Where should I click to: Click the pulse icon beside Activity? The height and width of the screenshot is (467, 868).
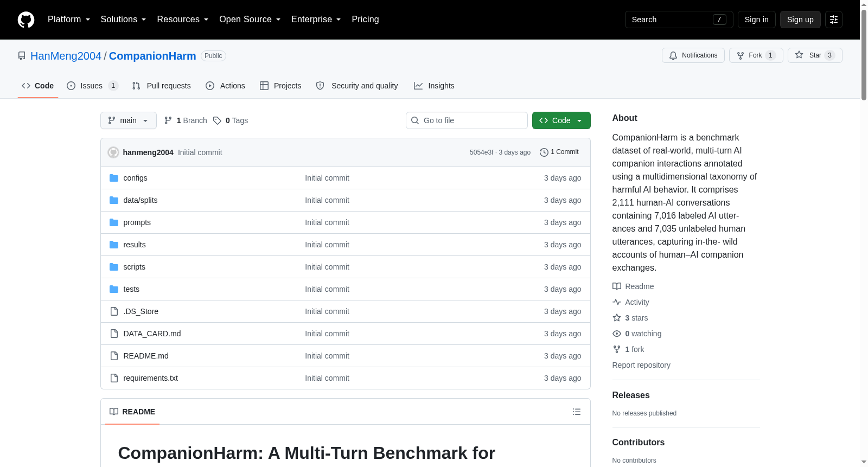click(x=617, y=302)
